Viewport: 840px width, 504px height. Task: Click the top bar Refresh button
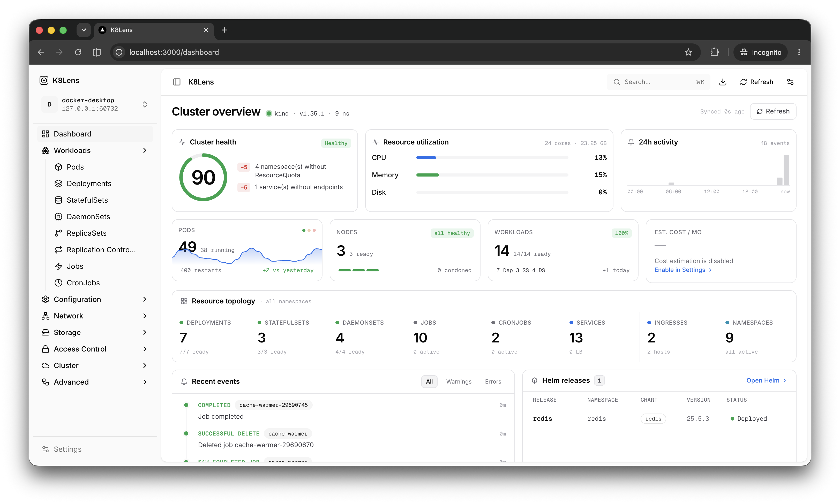point(756,82)
